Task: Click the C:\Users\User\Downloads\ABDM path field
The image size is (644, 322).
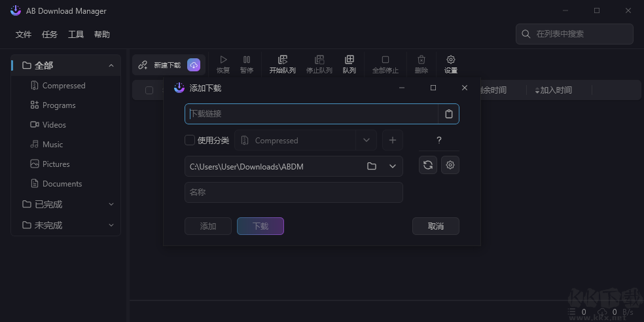Action: tap(294, 166)
